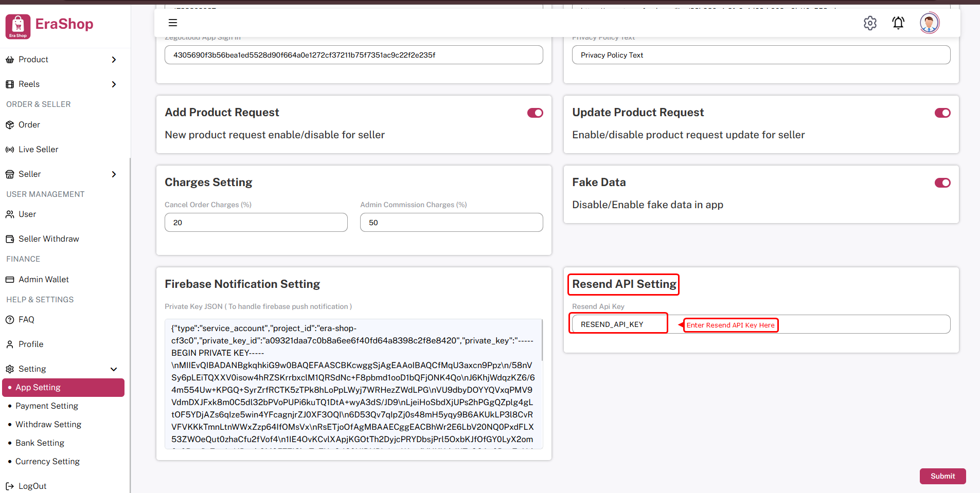Screen dimensions: 980x493
Task: Click the Cancel Order Charges field
Action: (256, 223)
